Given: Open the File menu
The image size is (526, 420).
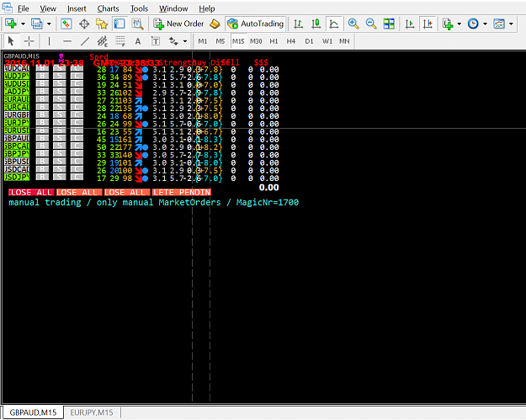Looking at the screenshot, I should (24, 8).
